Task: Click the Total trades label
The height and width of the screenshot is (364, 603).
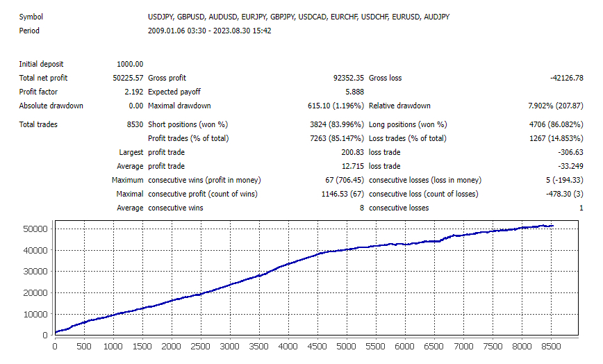Action: coord(38,124)
